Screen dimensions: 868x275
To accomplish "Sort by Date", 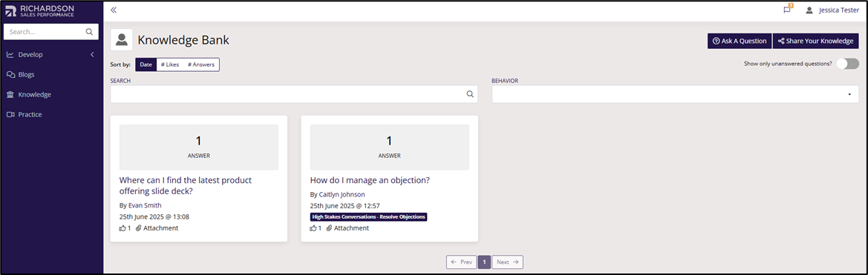I will (x=146, y=64).
